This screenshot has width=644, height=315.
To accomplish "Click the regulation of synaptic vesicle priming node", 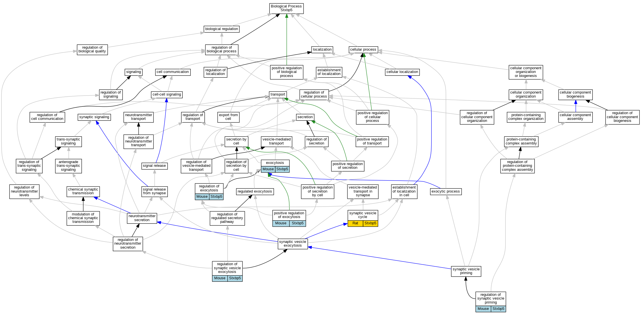I will click(491, 298).
